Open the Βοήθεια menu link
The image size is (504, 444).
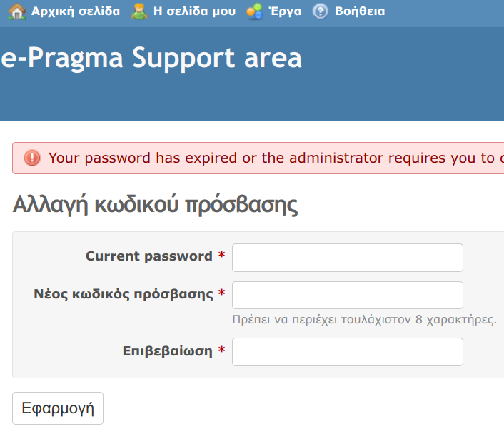pyautogui.click(x=359, y=11)
